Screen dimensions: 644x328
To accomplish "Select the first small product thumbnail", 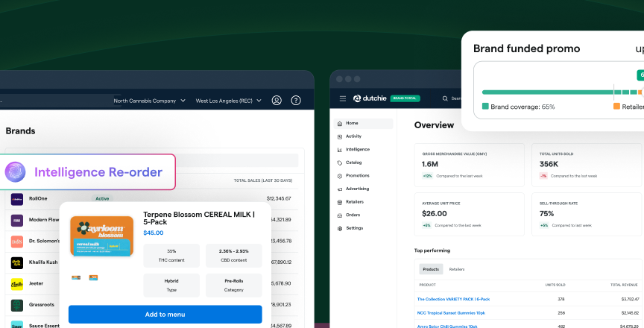I will coord(76,277).
